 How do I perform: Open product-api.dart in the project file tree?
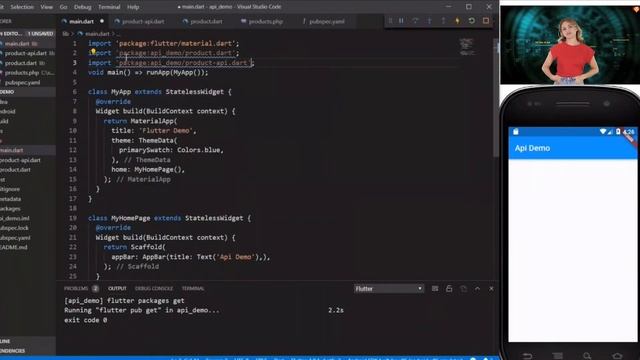(28, 160)
